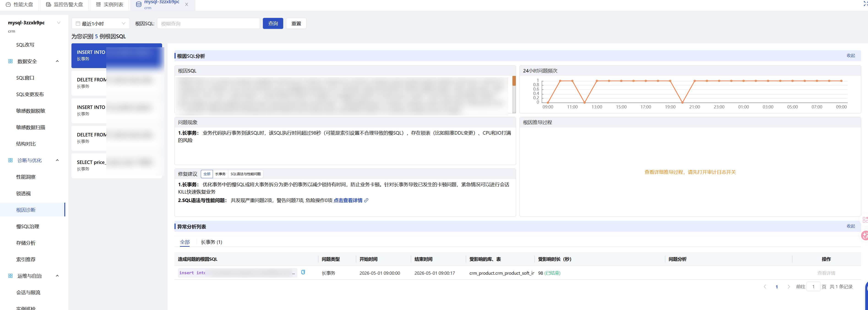
Task: Collapse the 运维与自治 sidebar group
Action: click(x=57, y=276)
